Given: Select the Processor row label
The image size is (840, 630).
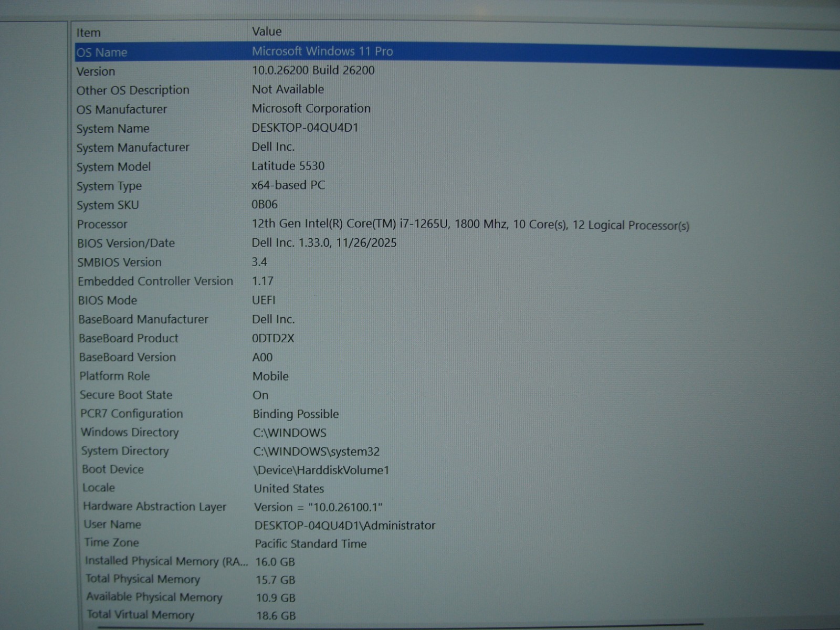Looking at the screenshot, I should 102,224.
